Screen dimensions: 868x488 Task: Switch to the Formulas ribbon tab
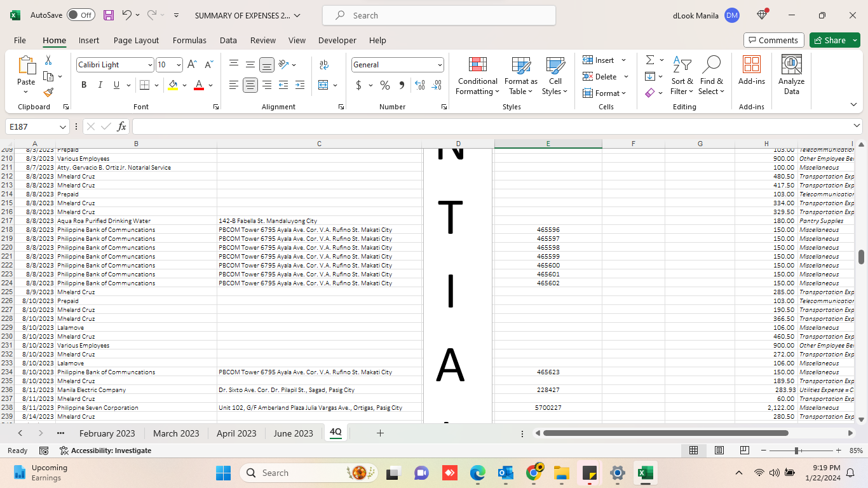189,40
